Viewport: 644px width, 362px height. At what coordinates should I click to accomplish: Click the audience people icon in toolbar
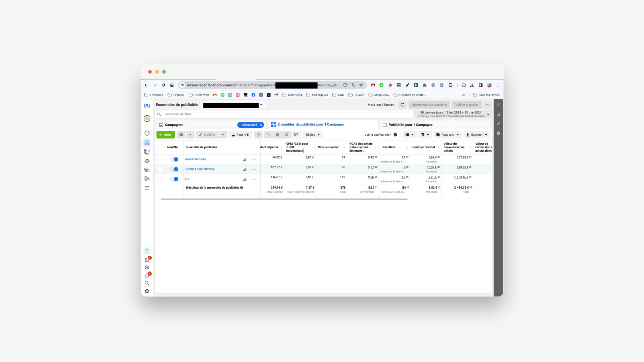[286, 135]
